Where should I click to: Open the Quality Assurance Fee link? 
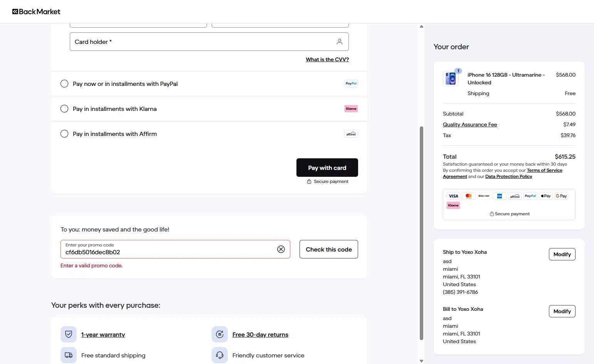(x=470, y=124)
